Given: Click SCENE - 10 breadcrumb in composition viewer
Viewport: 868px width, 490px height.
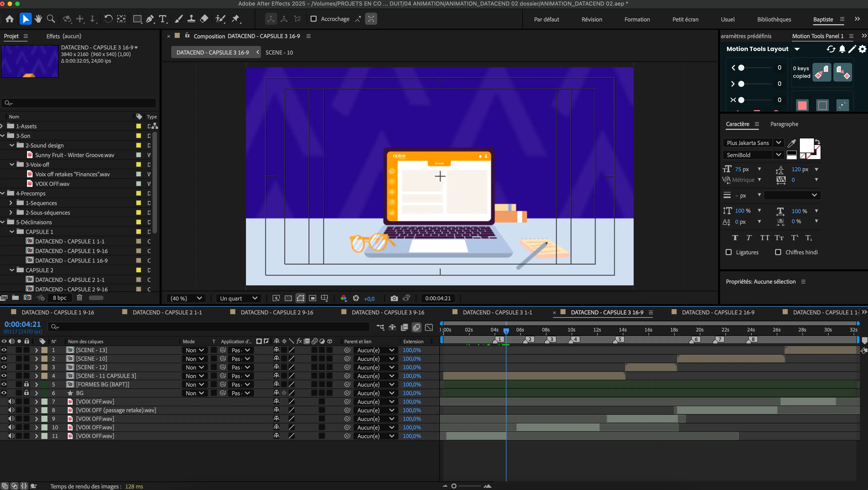Looking at the screenshot, I should [279, 53].
